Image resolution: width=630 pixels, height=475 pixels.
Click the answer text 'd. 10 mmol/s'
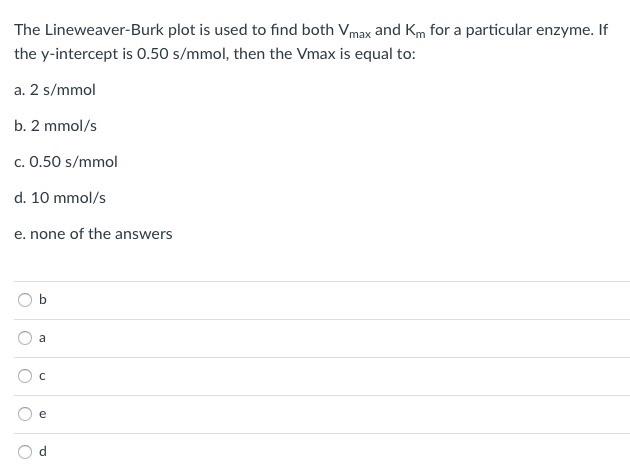tap(60, 198)
